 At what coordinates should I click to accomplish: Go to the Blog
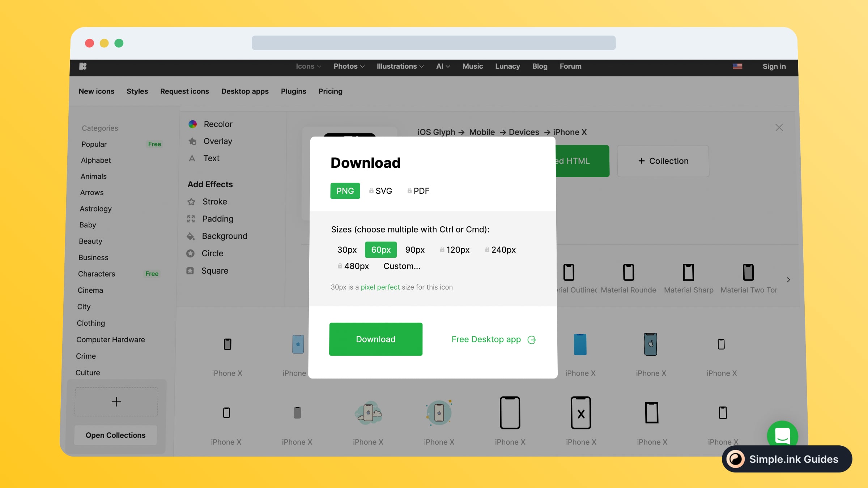[540, 66]
